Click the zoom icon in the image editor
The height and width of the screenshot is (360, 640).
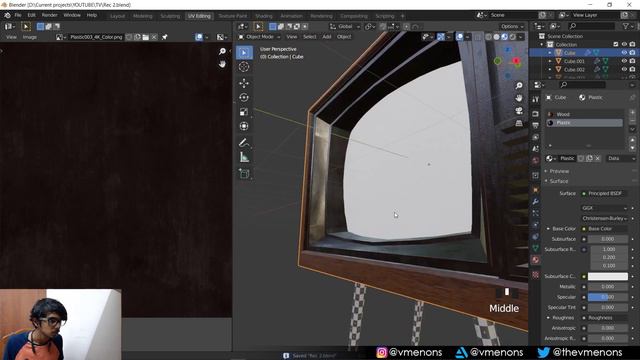(222, 51)
